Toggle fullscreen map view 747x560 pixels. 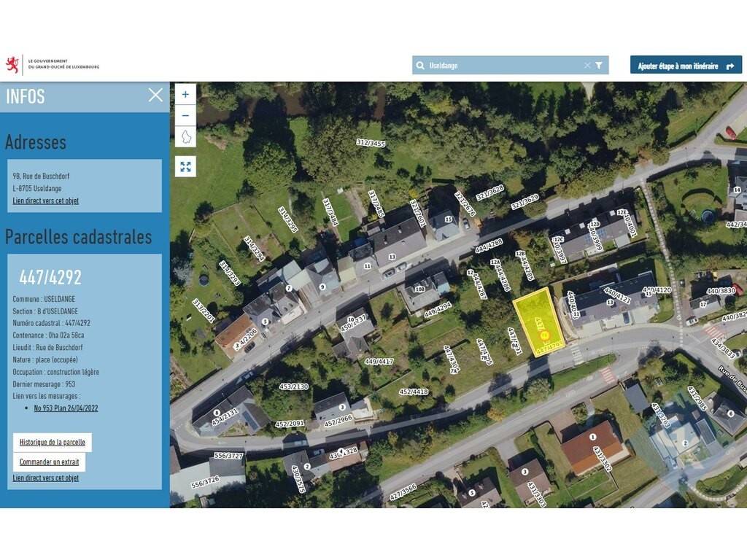[185, 167]
